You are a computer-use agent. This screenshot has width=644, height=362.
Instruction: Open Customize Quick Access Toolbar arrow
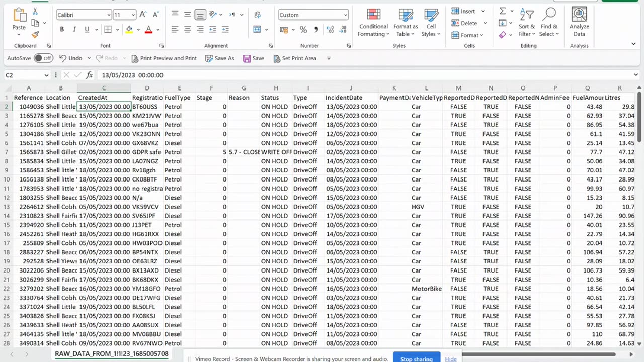329,58
